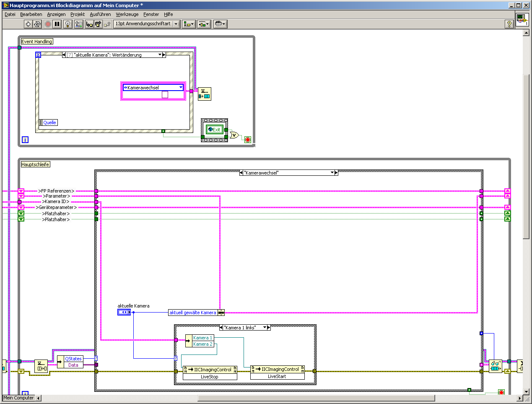This screenshot has height=404, width=532.
Task: Open the Hilfe menu
Action: click(168, 14)
